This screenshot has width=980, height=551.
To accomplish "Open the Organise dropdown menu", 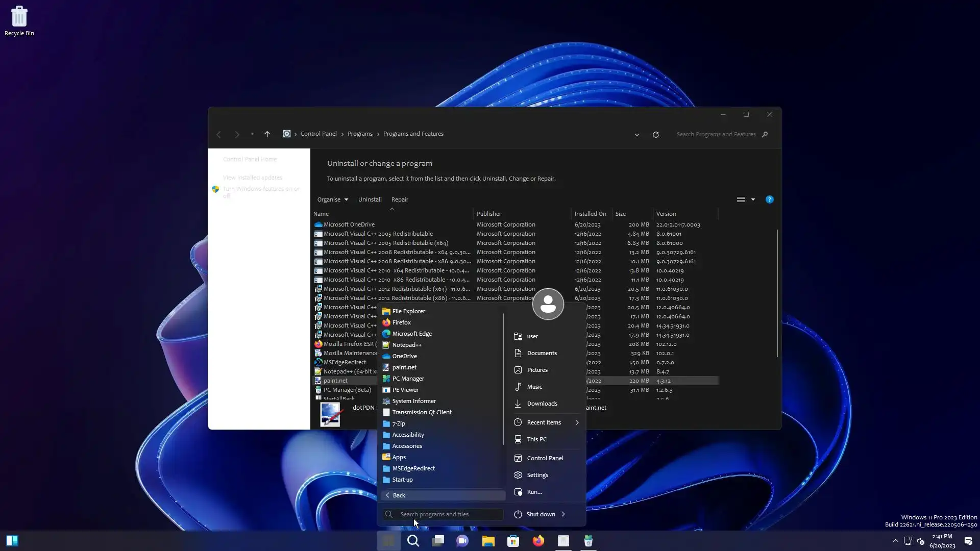I will click(x=332, y=199).
